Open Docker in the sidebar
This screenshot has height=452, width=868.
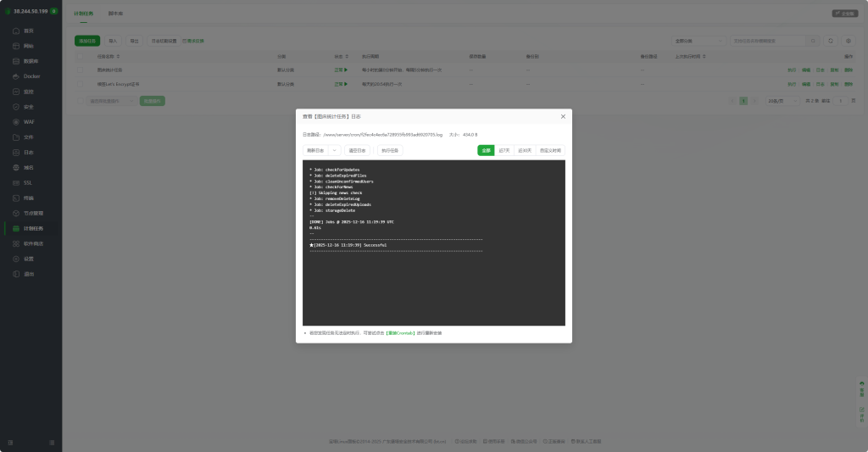click(31, 76)
